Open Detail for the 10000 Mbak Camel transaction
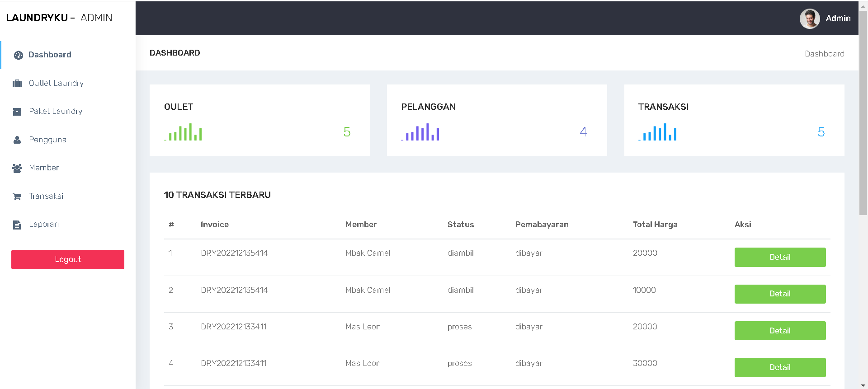The image size is (868, 389). click(x=780, y=294)
